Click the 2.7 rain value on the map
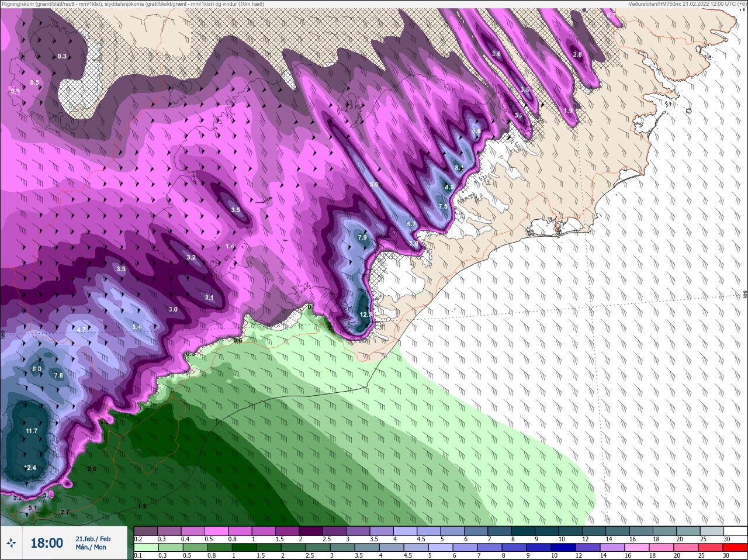748x560 pixels. pyautogui.click(x=65, y=512)
